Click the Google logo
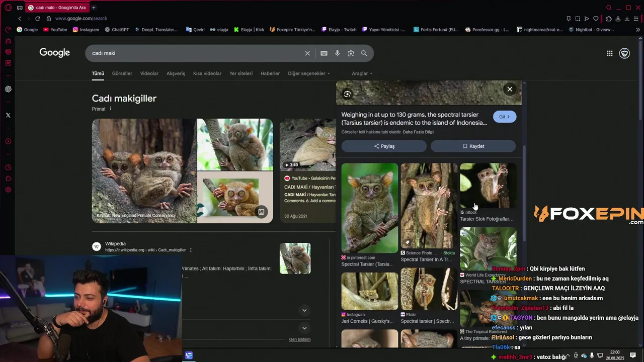Screen dimensions: 644x362 [55, 53]
